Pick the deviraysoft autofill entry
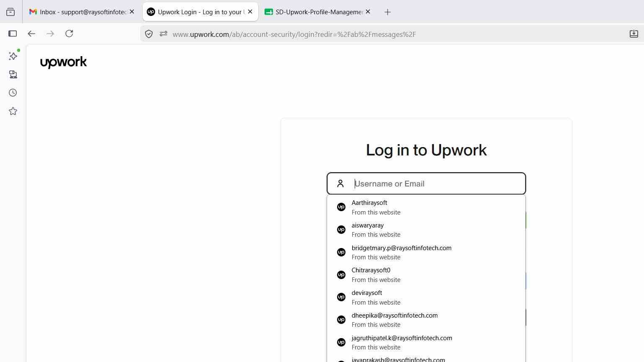Viewport: 644px width, 362px height. [x=426, y=297]
